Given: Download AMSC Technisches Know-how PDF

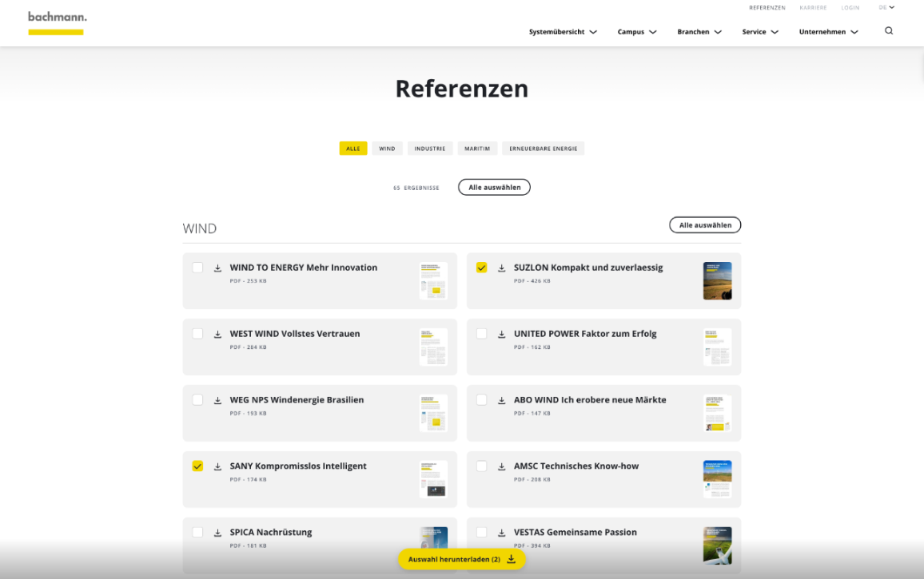Looking at the screenshot, I should point(500,466).
